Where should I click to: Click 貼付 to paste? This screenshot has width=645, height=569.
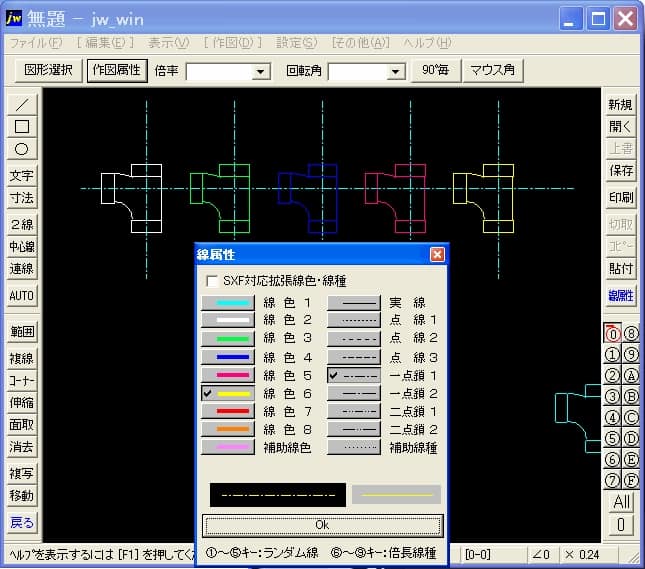coord(620,269)
